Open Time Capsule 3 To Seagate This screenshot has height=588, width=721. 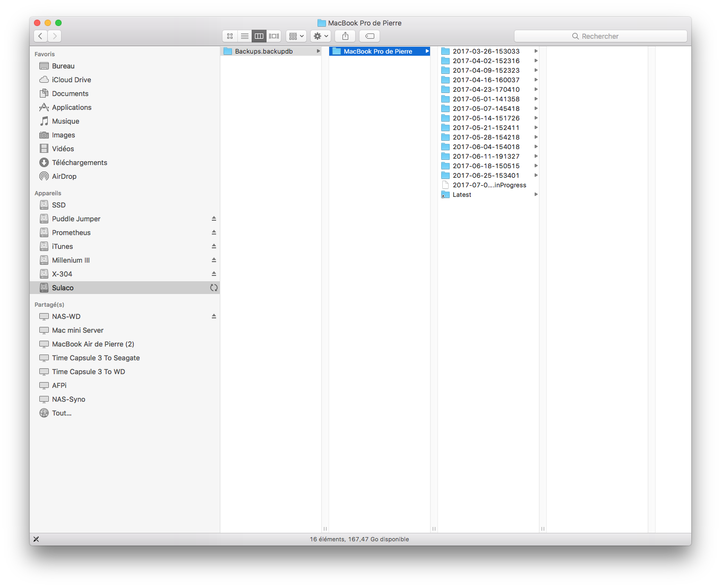pyautogui.click(x=125, y=358)
